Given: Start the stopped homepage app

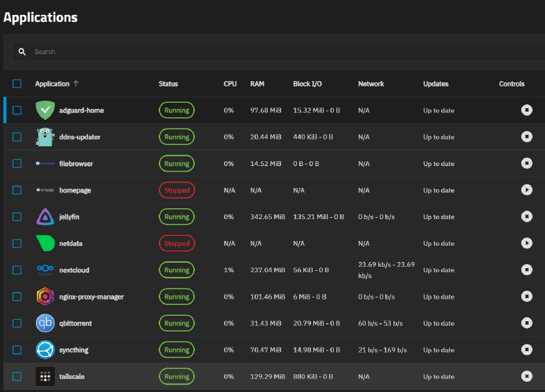Looking at the screenshot, I should pos(527,191).
